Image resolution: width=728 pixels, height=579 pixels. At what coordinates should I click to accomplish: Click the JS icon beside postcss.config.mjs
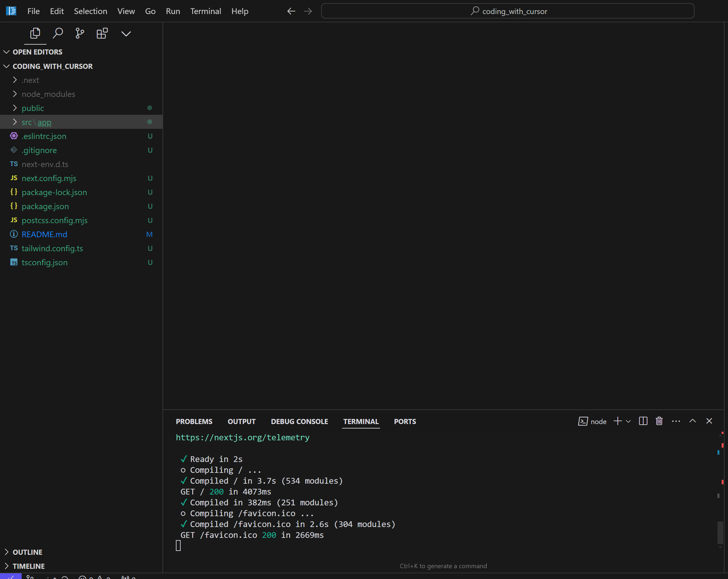14,220
